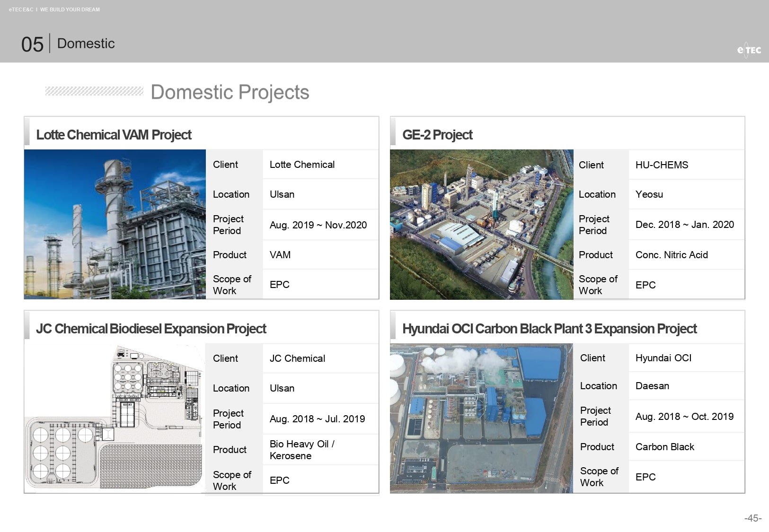The height and width of the screenshot is (532, 769).
Task: Click the eTEC logo in the header
Action: pyautogui.click(x=749, y=50)
